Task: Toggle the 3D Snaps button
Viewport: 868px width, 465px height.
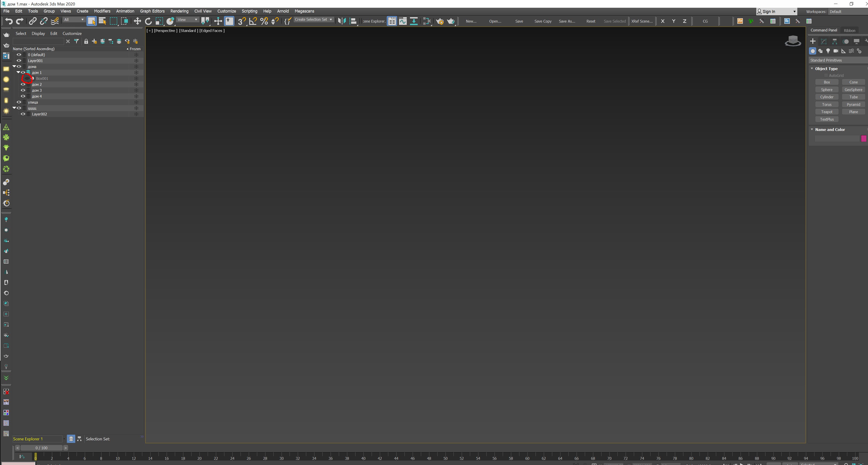Action: coord(242,21)
